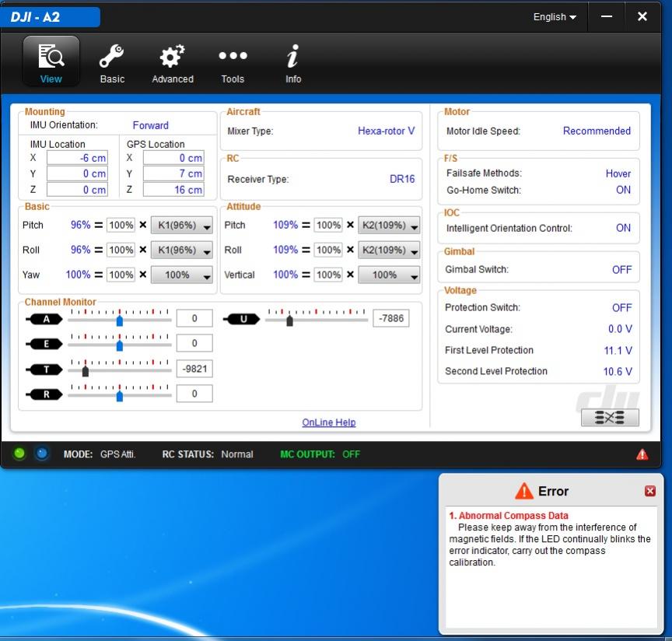Click Second Level Protection 10.6 V value
Viewport: 672px width, 641px height.
[618, 371]
